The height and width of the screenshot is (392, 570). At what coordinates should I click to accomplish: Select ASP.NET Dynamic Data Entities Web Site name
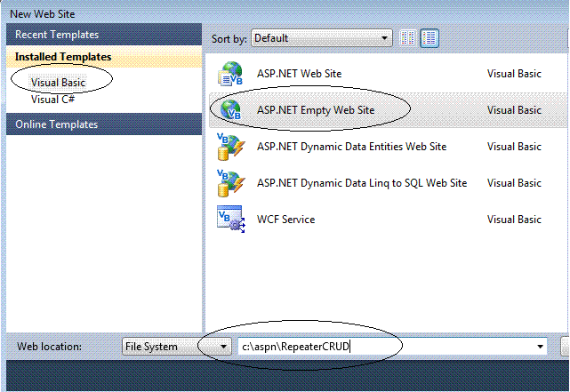pos(351,147)
